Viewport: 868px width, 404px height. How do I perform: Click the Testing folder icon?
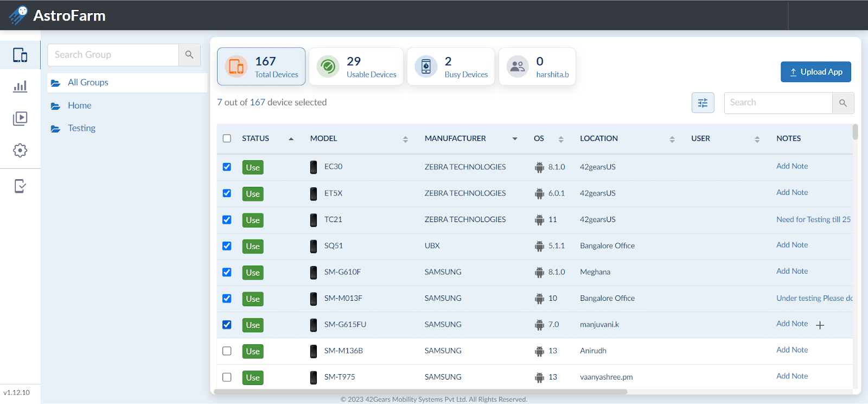click(55, 129)
